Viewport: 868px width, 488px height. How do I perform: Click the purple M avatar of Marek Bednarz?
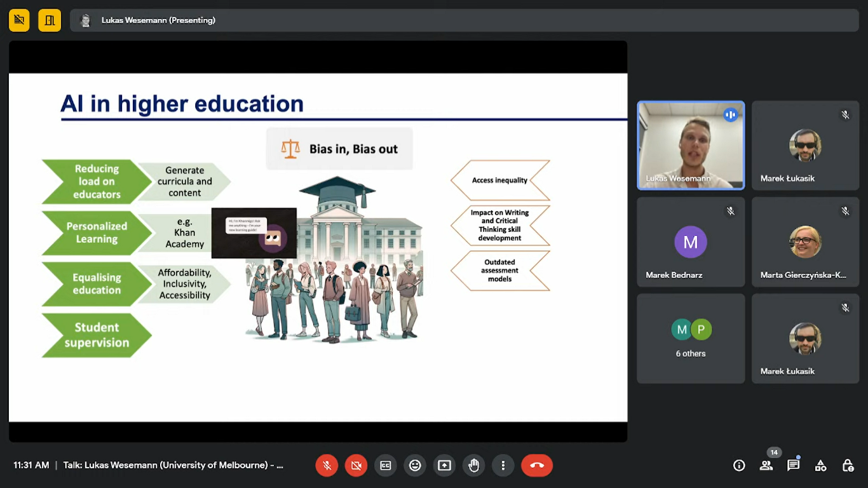pyautogui.click(x=691, y=242)
